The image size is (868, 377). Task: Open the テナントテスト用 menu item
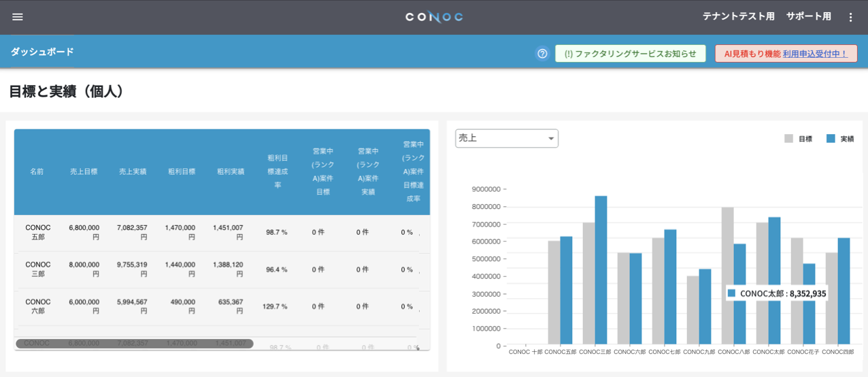(x=738, y=16)
